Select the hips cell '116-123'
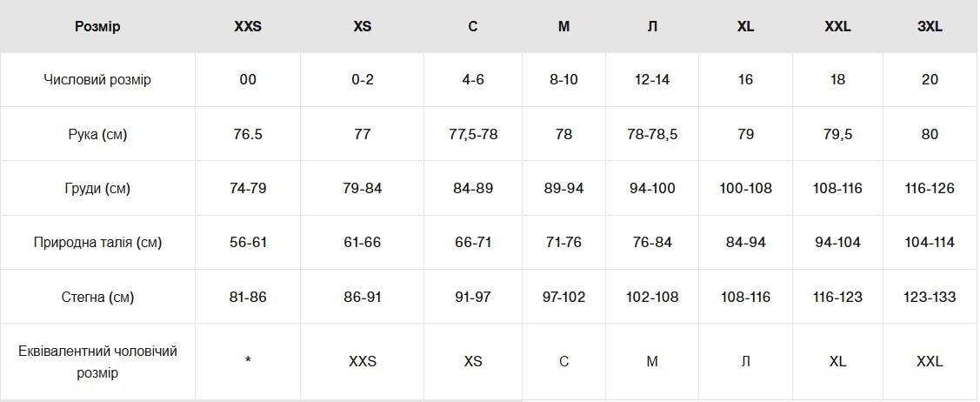This screenshot has height=402, width=980. [x=837, y=297]
